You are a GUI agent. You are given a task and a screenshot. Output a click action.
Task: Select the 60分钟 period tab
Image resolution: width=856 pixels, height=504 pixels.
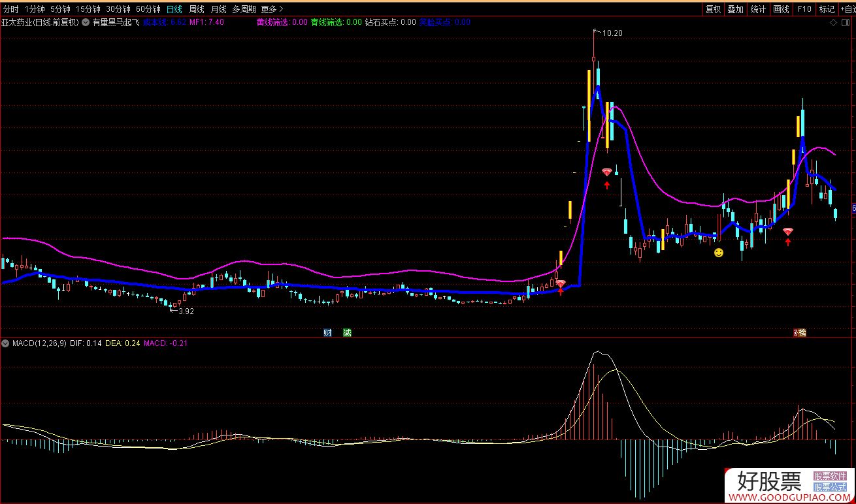click(x=148, y=9)
